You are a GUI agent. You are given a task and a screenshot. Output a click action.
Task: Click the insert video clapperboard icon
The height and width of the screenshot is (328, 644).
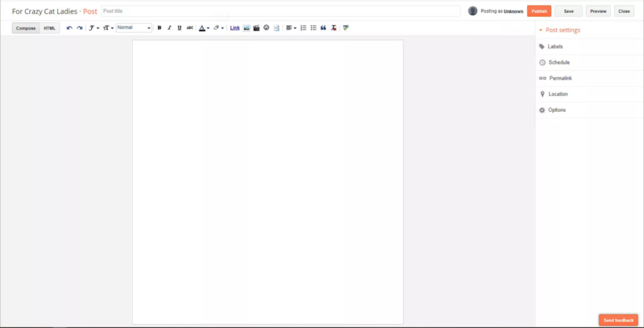point(257,28)
